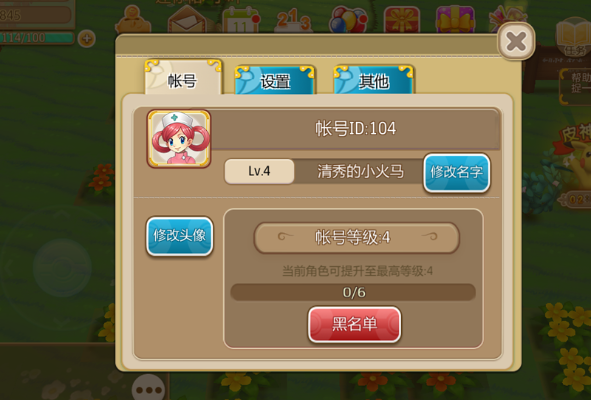Image resolution: width=591 pixels, height=400 pixels.
Task: Tap the virtual joystick control
Action: point(62,268)
